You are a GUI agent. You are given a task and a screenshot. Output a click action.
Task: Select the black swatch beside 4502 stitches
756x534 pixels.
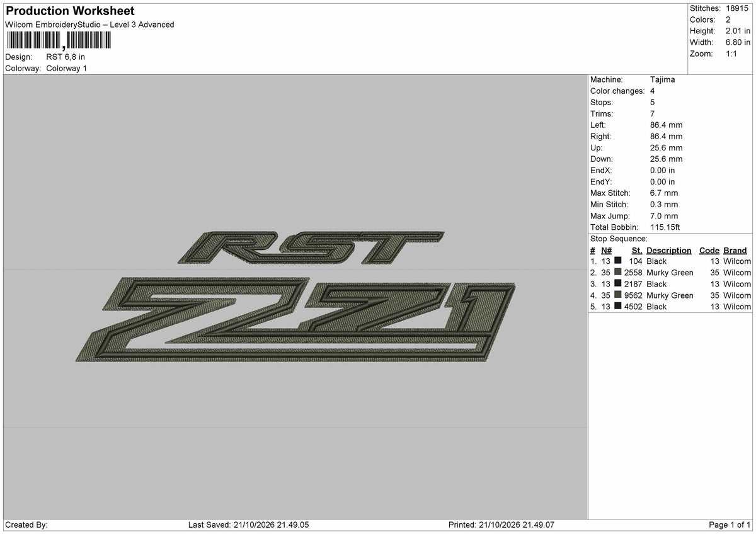pyautogui.click(x=618, y=306)
